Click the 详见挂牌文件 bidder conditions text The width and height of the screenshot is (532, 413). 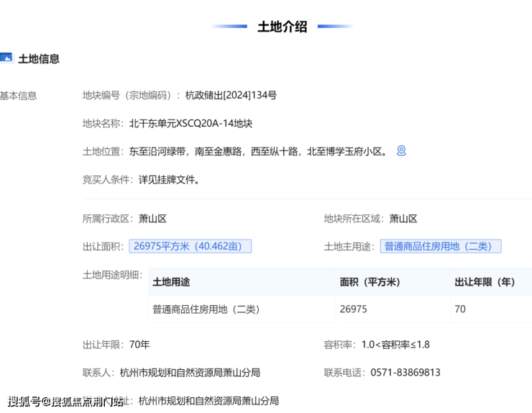point(169,180)
